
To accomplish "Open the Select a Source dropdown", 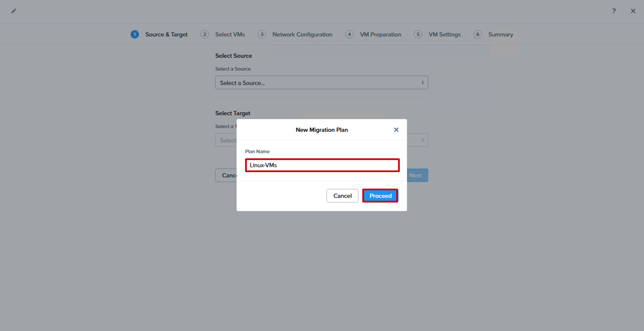I will pos(322,83).
